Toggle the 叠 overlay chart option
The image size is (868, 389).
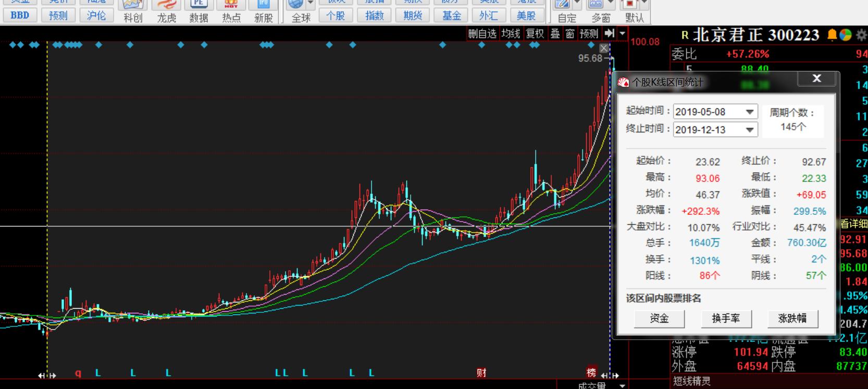click(x=555, y=34)
